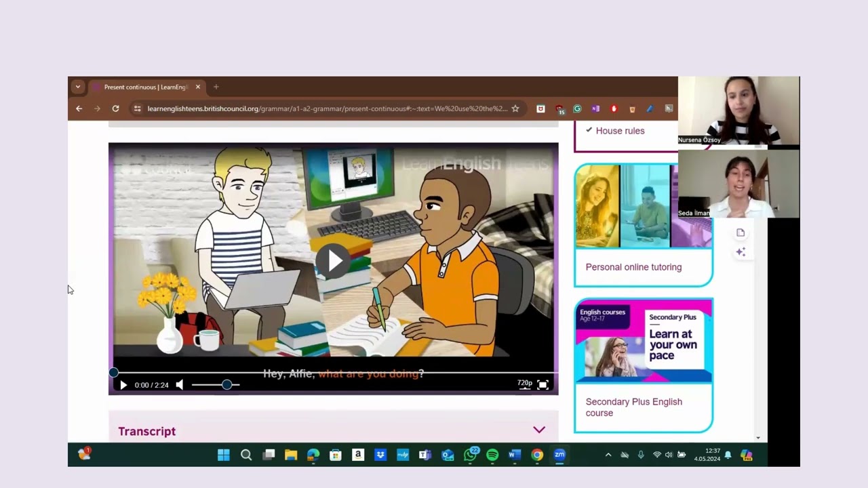This screenshot has width=868, height=488.
Task: Select the Seda İlman video tile
Action: [738, 184]
